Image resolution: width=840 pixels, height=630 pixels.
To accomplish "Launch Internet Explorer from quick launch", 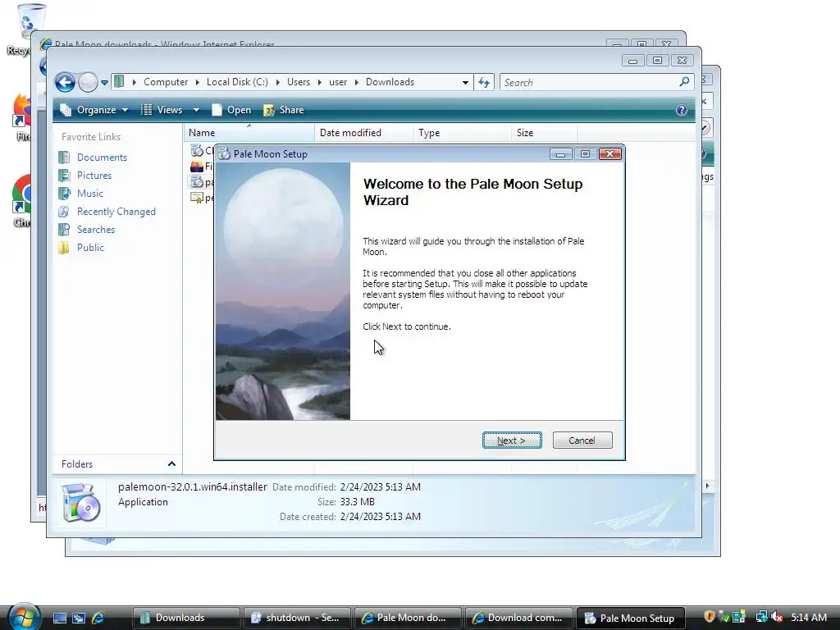I will [x=98, y=618].
